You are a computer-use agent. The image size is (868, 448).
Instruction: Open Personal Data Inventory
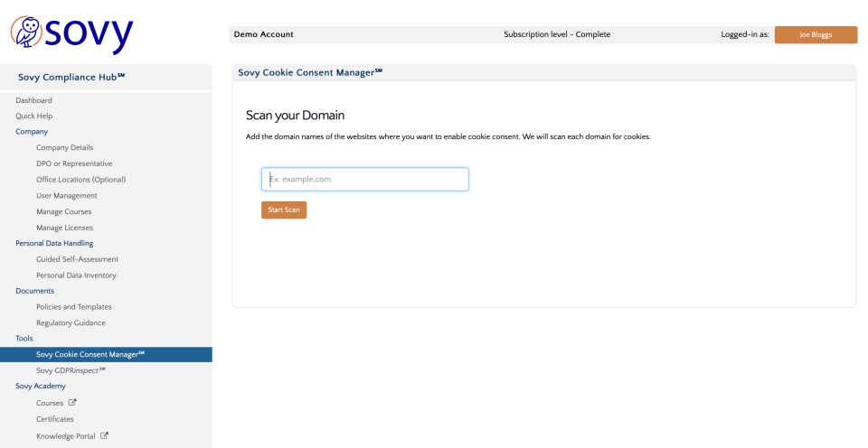tap(76, 275)
